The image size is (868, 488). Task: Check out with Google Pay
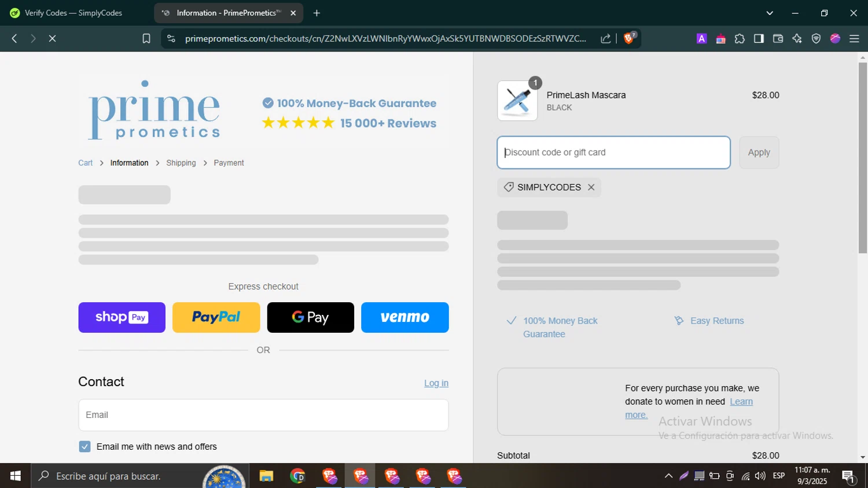click(310, 317)
